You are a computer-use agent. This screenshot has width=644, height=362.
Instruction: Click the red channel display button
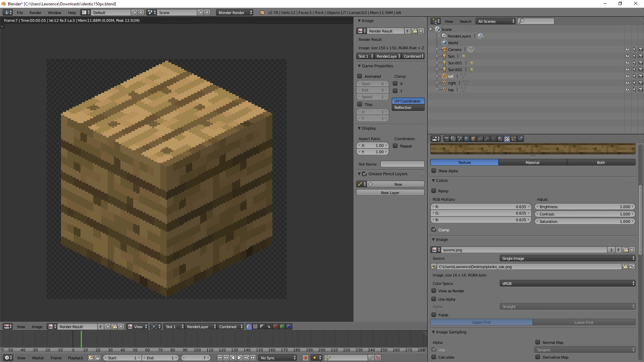[x=275, y=326]
